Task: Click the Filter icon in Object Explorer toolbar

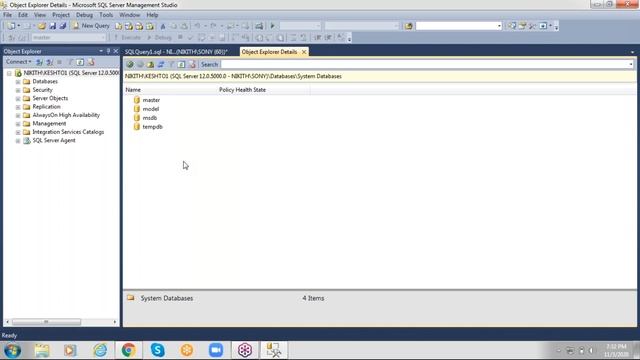Action: coord(70,62)
